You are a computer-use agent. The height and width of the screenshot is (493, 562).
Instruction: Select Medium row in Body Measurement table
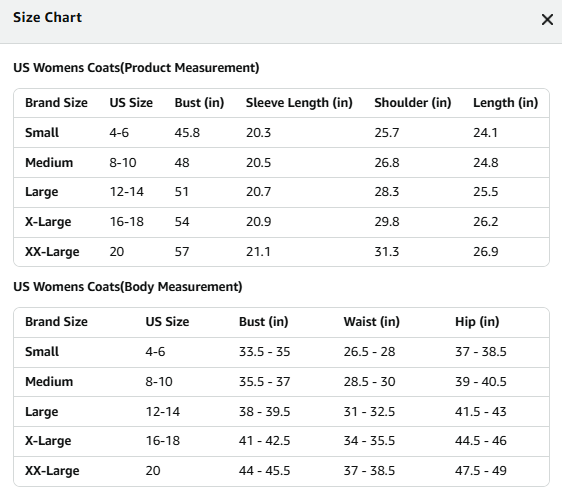point(281,382)
